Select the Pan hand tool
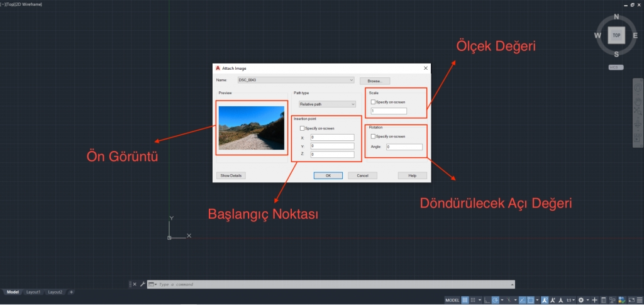 coord(638,101)
